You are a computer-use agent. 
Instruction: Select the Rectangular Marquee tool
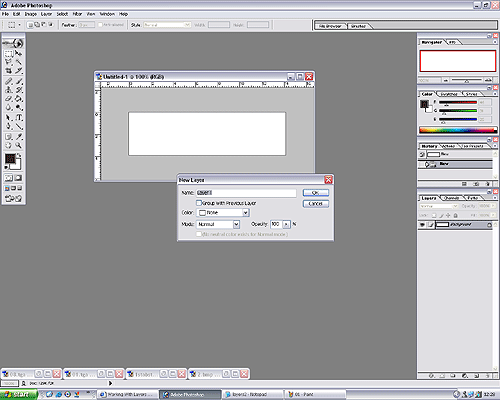pos(9,53)
